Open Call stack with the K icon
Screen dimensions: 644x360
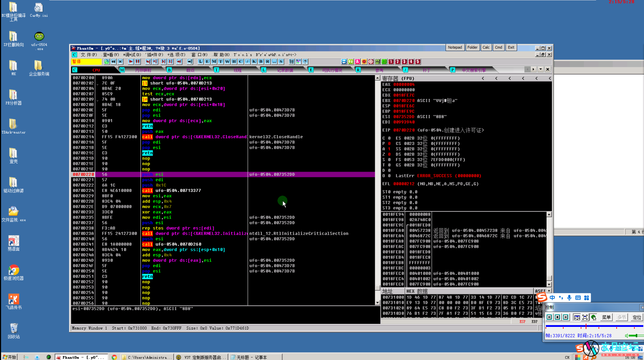(x=254, y=62)
